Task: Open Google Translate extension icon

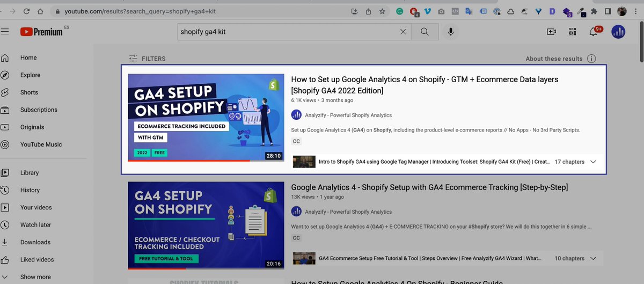Action: tap(469, 11)
